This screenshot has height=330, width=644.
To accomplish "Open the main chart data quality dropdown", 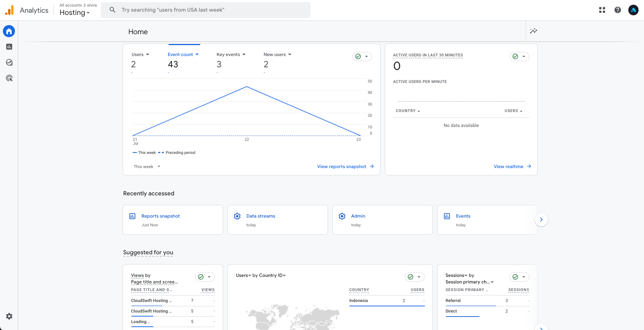I will [362, 57].
